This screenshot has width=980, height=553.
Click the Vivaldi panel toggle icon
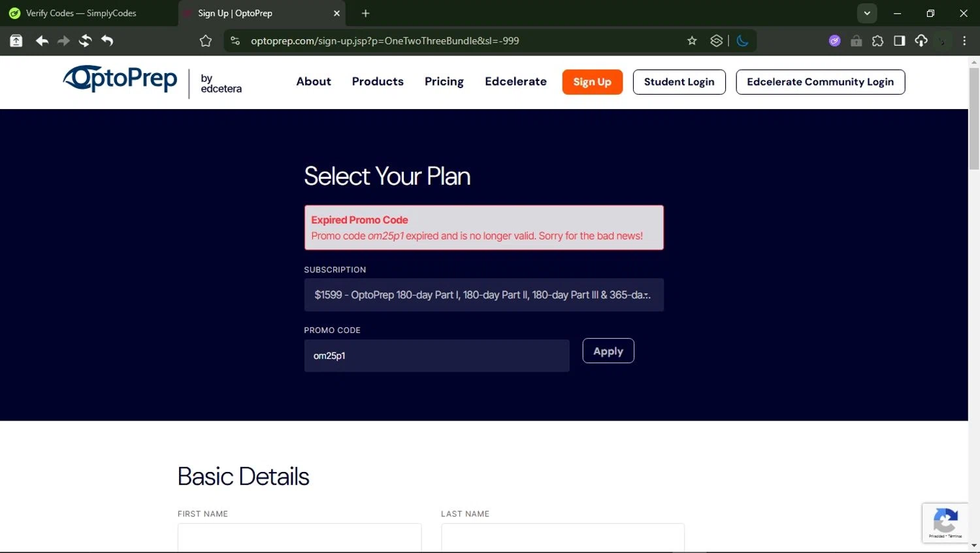(x=16, y=40)
